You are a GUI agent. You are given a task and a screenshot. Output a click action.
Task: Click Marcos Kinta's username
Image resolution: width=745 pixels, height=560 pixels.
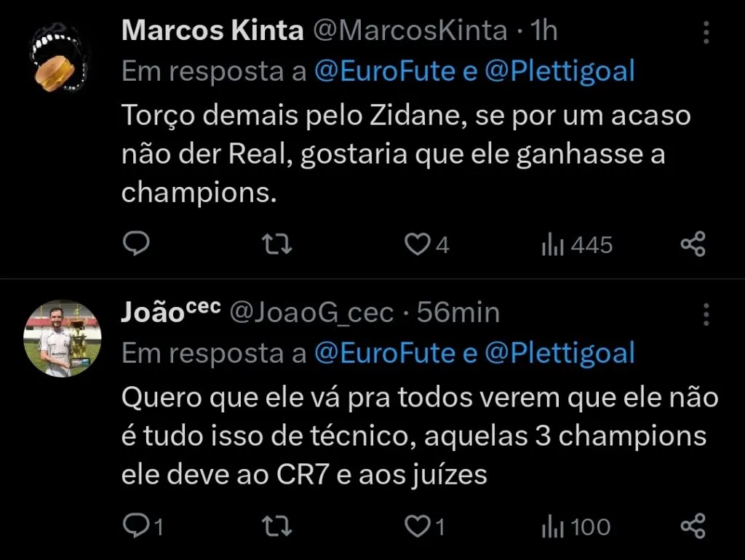point(212,30)
